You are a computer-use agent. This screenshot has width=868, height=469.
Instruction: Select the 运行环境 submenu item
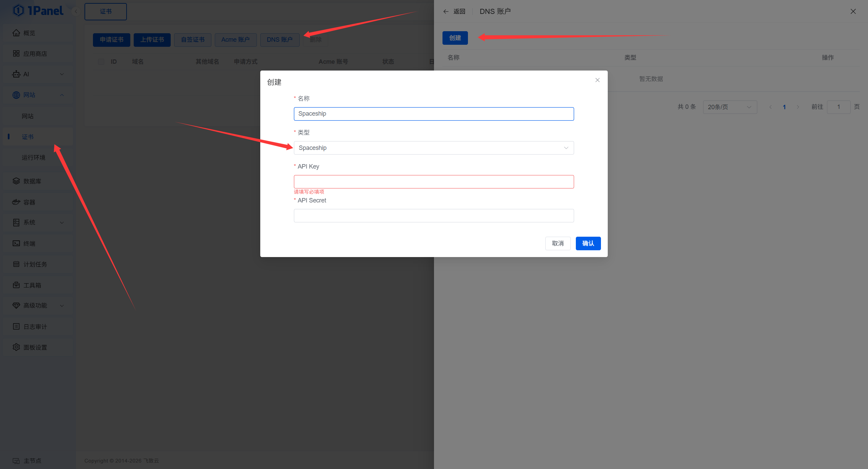(33, 158)
